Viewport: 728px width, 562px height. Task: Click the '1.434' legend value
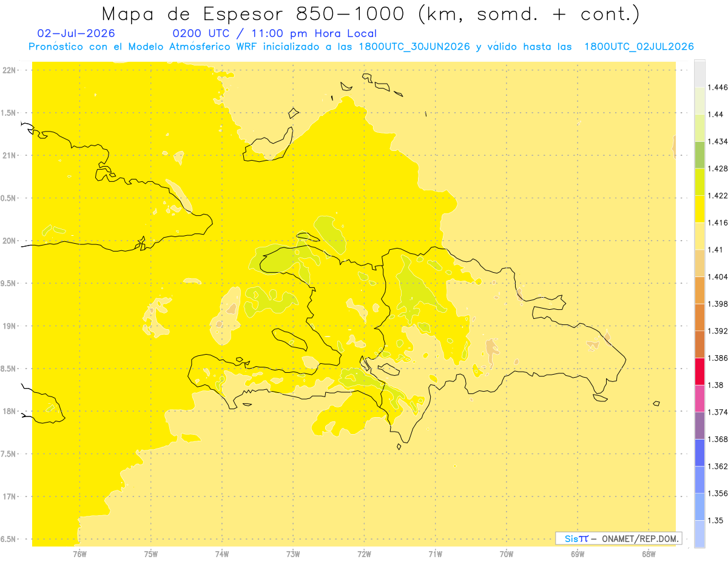point(718,141)
